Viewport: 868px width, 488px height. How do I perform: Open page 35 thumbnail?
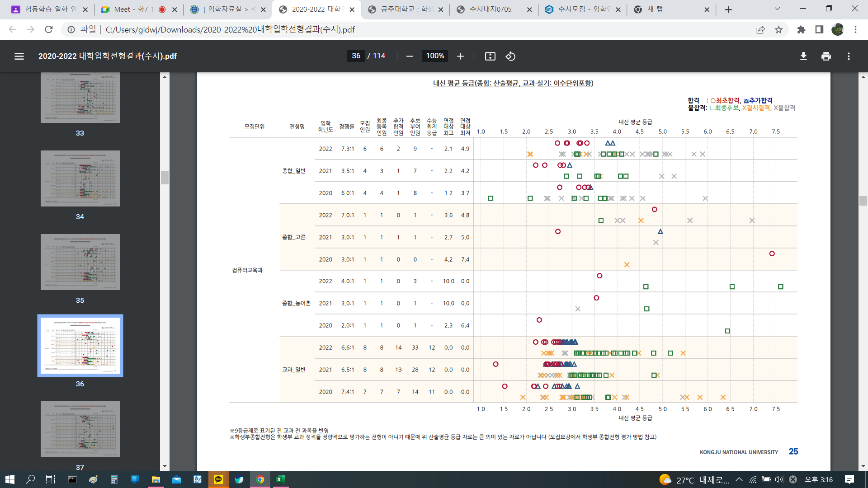[x=80, y=262]
